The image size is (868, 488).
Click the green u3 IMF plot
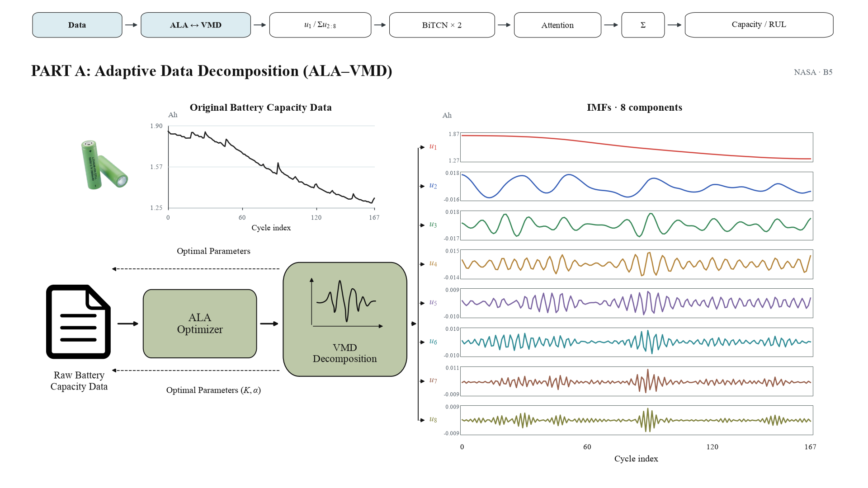pyautogui.click(x=637, y=225)
